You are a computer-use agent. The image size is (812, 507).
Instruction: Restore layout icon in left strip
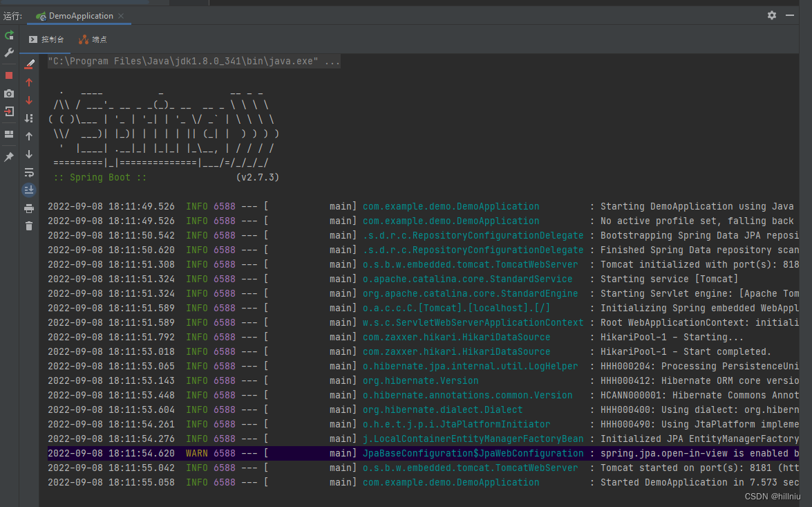tap(9, 134)
